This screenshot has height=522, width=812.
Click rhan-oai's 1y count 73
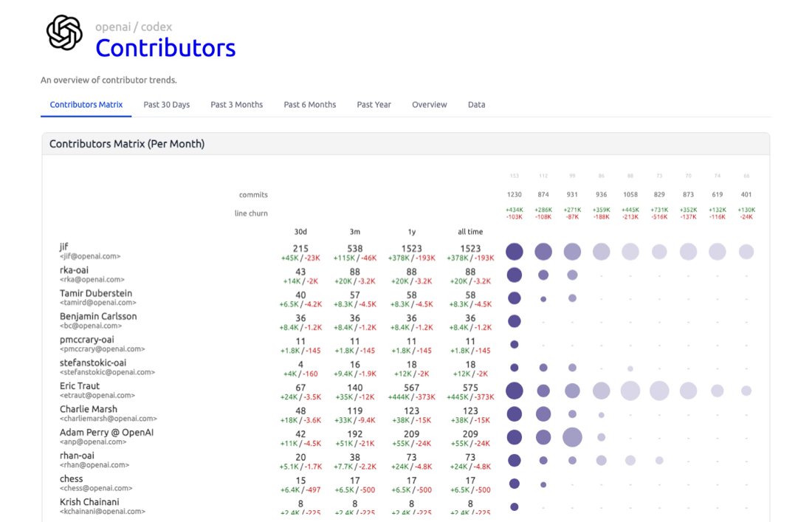412,457
